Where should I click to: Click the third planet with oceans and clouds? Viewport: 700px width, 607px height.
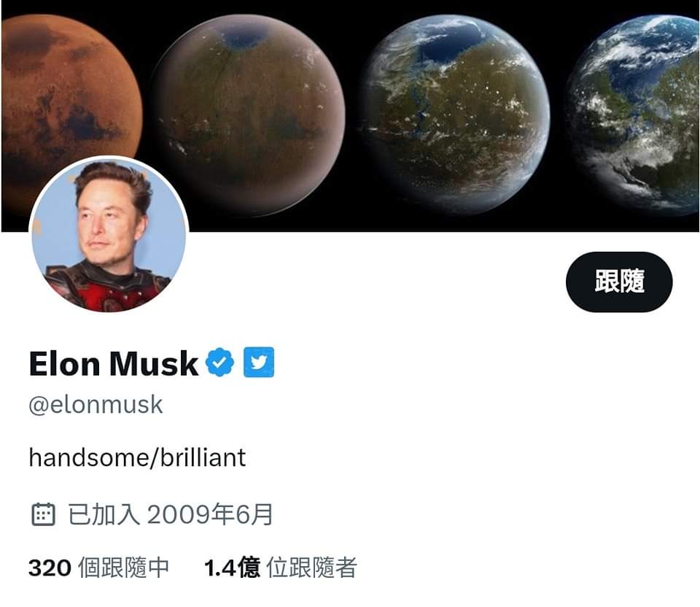click(454, 115)
